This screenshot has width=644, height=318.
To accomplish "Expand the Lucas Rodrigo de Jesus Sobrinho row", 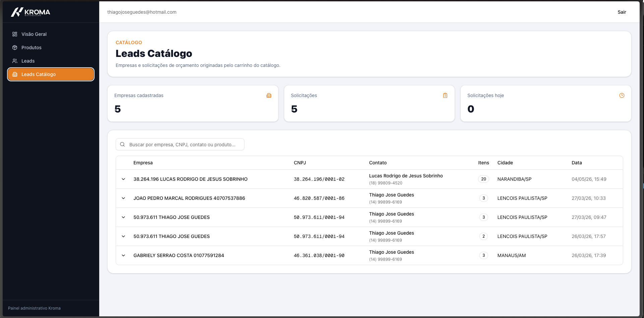I will (x=123, y=179).
